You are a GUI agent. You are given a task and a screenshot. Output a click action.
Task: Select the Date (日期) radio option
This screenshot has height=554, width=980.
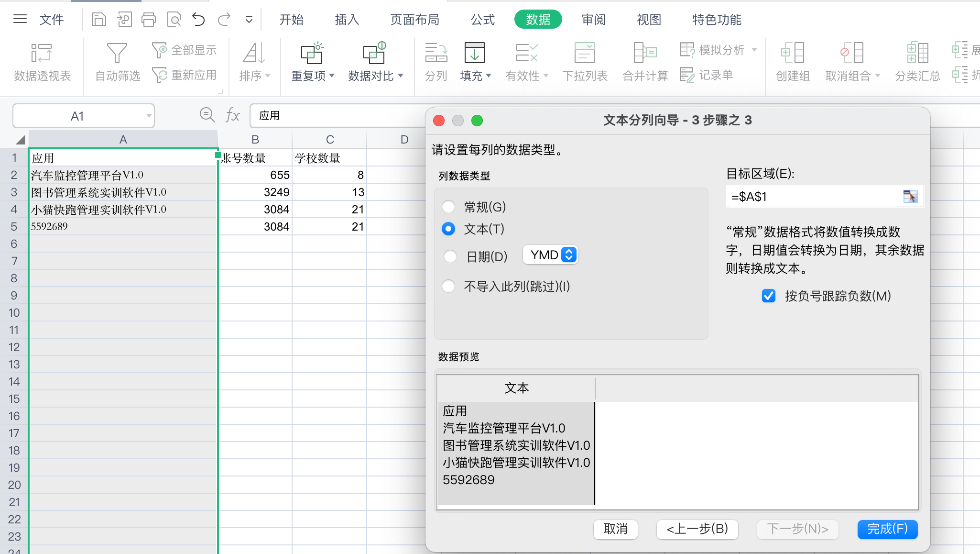(450, 256)
